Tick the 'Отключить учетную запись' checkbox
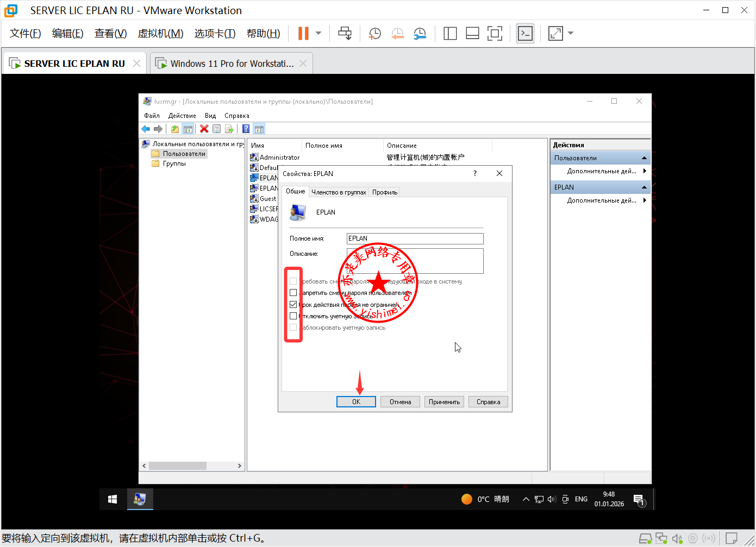This screenshot has width=756, height=547. (293, 316)
